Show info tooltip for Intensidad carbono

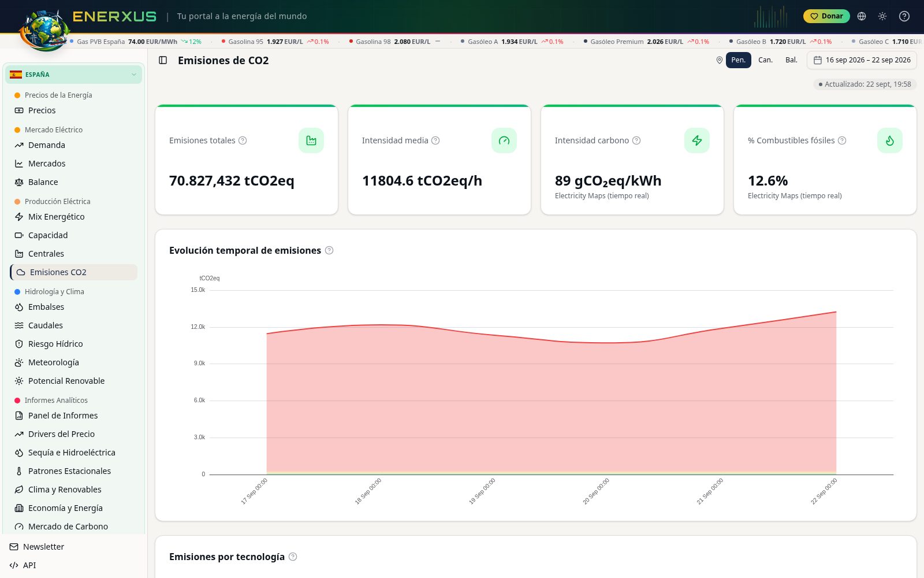[636, 140]
